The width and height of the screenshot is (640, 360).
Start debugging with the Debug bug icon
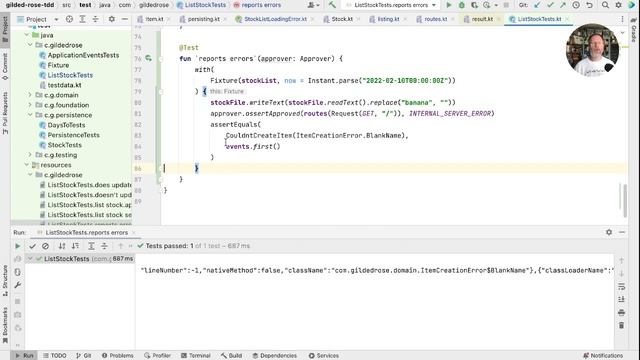click(462, 5)
